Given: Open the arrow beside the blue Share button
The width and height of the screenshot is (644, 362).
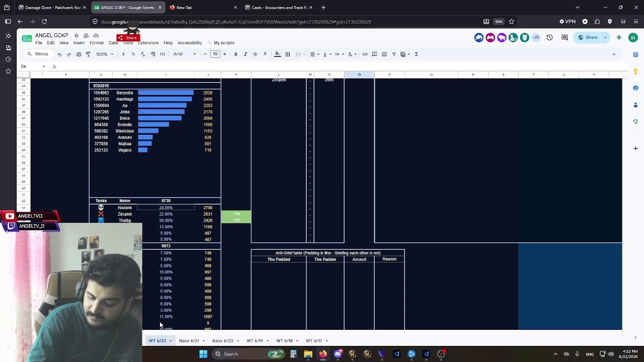Looking at the screenshot, I should 605,37.
